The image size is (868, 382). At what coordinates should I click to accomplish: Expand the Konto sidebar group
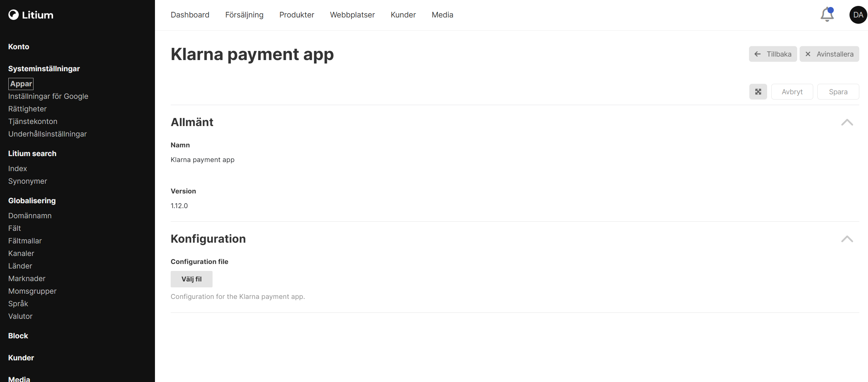[x=18, y=47]
